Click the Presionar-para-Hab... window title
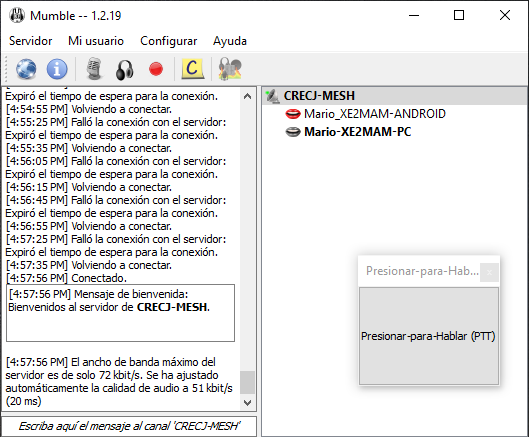 point(422,271)
